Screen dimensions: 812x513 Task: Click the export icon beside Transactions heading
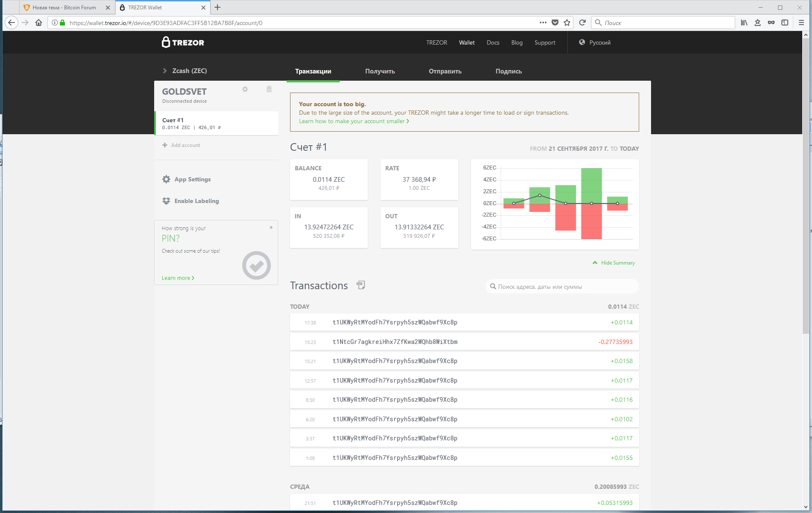[361, 285]
